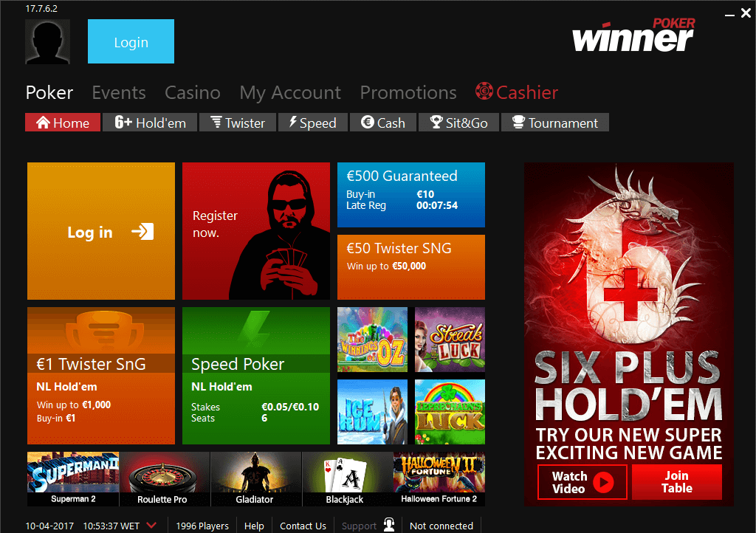Minimize the poker client window
Screen dimensions: 756x533
click(729, 15)
